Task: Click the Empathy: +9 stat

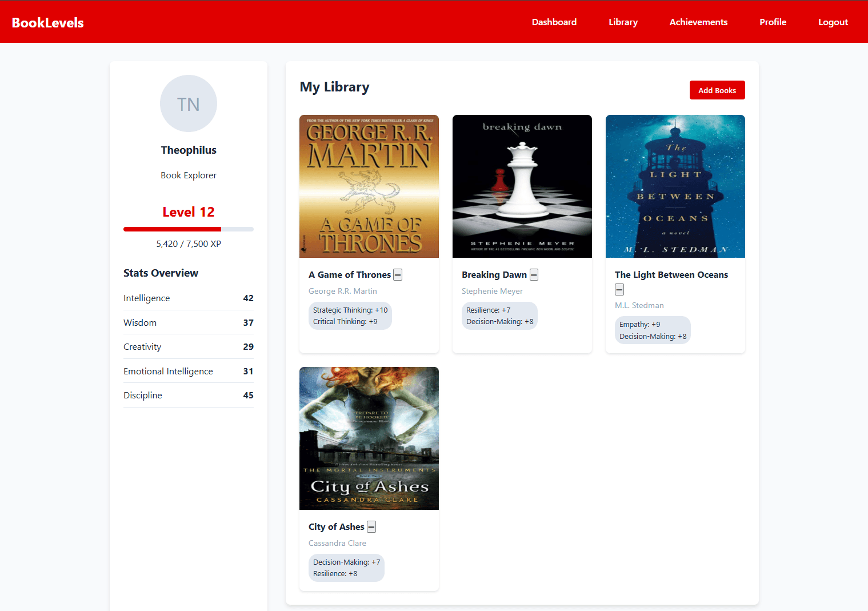Action: pos(640,325)
